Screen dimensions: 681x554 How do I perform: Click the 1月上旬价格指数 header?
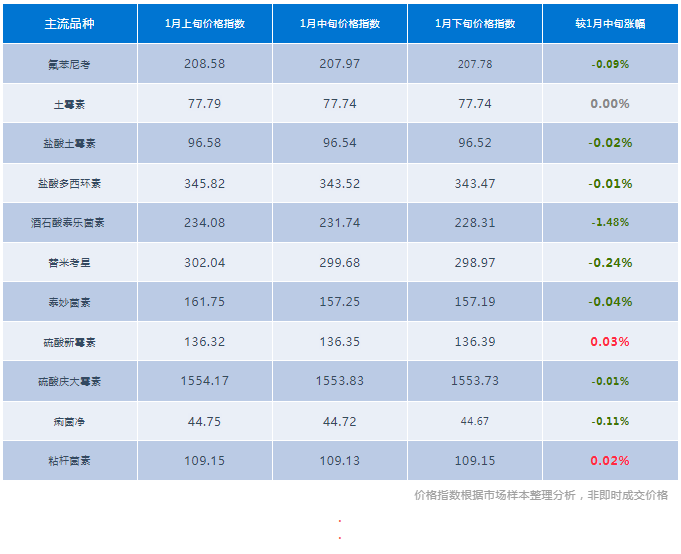pyautogui.click(x=205, y=24)
